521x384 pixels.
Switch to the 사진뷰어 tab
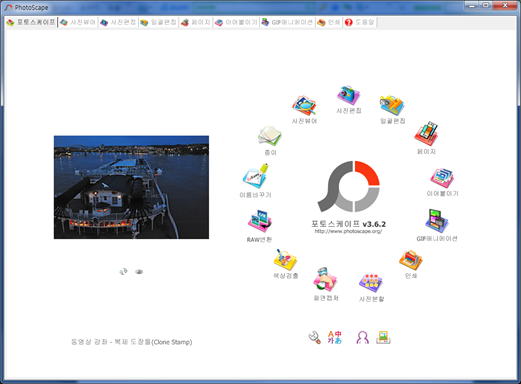pos(78,22)
